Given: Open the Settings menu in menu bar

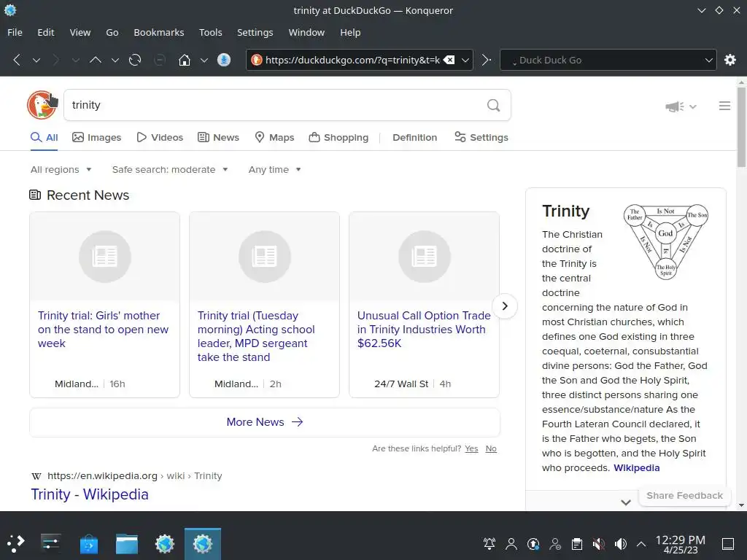Looking at the screenshot, I should click(255, 32).
